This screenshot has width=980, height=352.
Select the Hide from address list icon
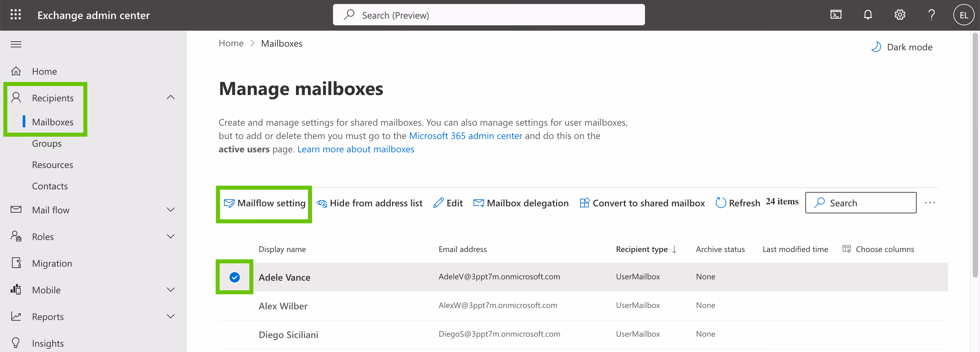321,203
